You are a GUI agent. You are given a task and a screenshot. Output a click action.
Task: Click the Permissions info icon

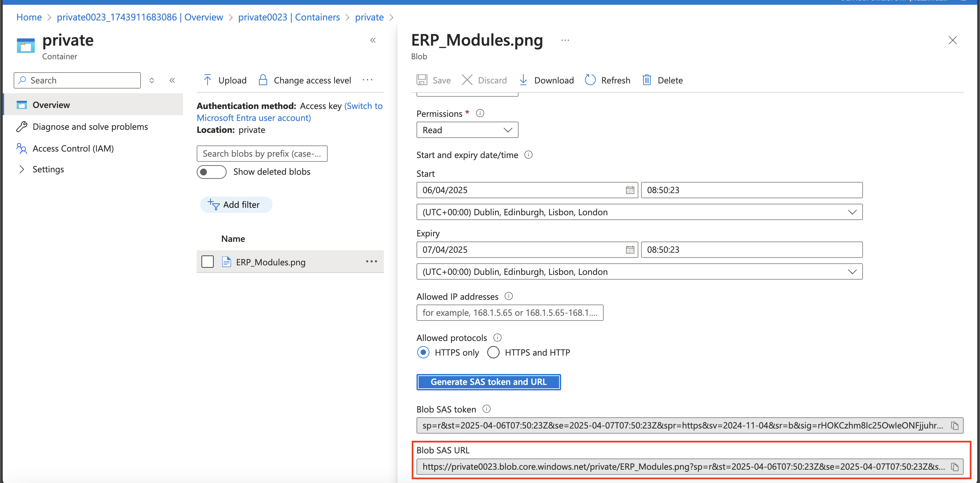pyautogui.click(x=480, y=113)
